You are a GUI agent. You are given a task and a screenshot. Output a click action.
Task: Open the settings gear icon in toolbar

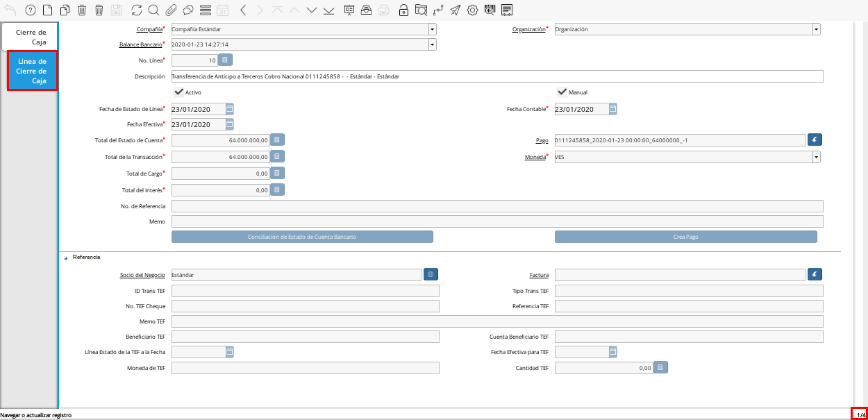[472, 10]
